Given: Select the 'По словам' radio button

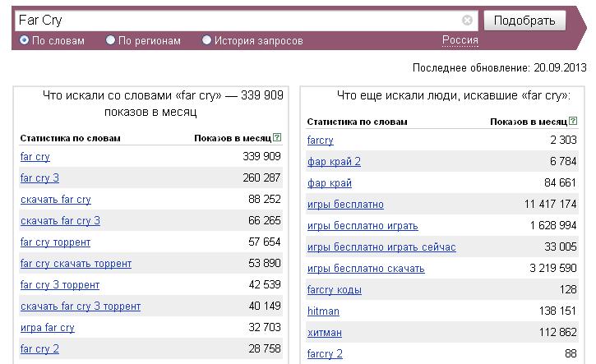Looking at the screenshot, I should 24,40.
